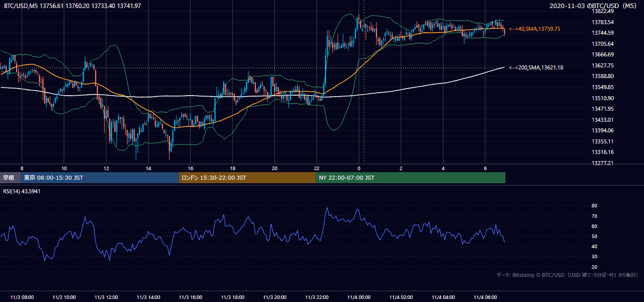Click bottom time label 11/4 04:00

(x=443, y=297)
